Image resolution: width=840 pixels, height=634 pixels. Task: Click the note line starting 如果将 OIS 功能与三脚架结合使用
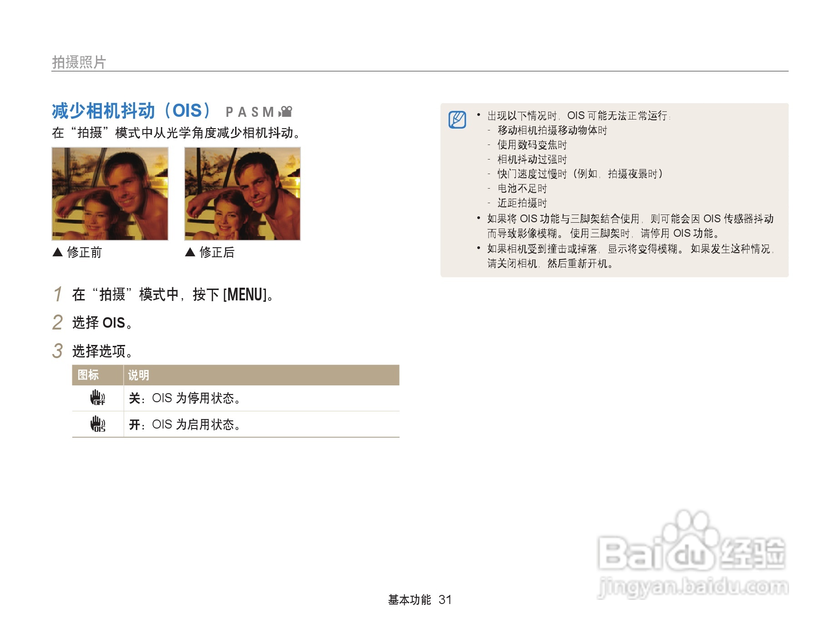(x=630, y=219)
